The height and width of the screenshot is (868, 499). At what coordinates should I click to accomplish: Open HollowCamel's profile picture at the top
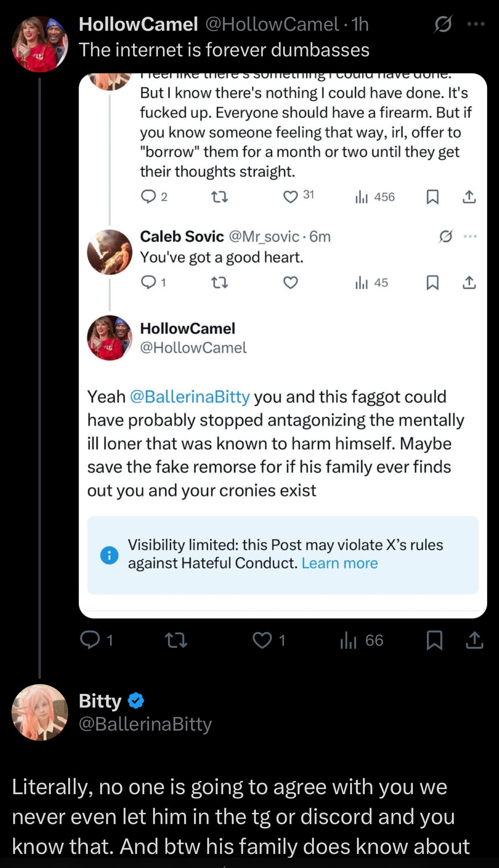(40, 44)
